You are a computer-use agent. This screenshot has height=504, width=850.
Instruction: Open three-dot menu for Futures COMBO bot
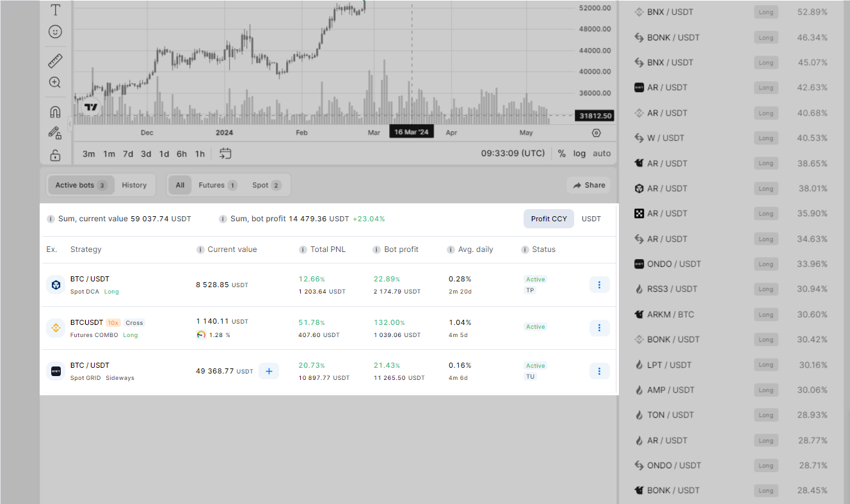point(599,328)
